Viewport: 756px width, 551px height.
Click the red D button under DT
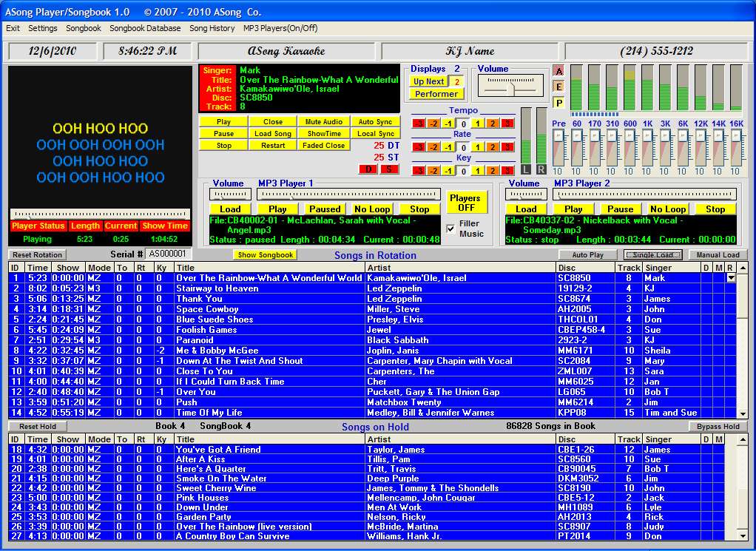pyautogui.click(x=369, y=169)
